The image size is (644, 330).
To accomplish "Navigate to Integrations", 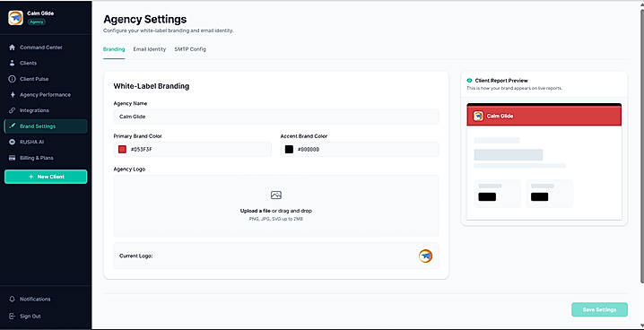I will (x=46, y=110).
